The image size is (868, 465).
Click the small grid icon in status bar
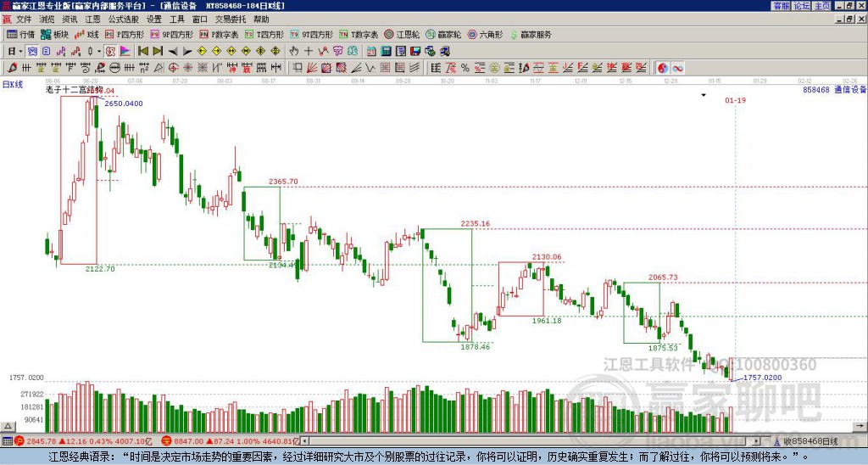point(7,442)
